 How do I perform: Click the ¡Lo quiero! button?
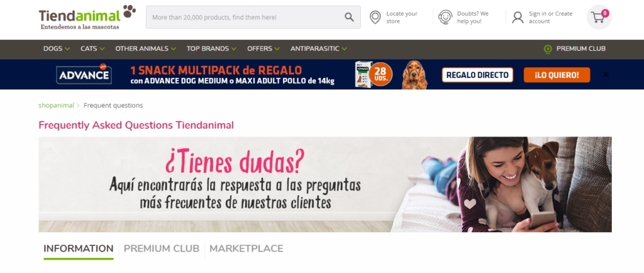coord(557,75)
